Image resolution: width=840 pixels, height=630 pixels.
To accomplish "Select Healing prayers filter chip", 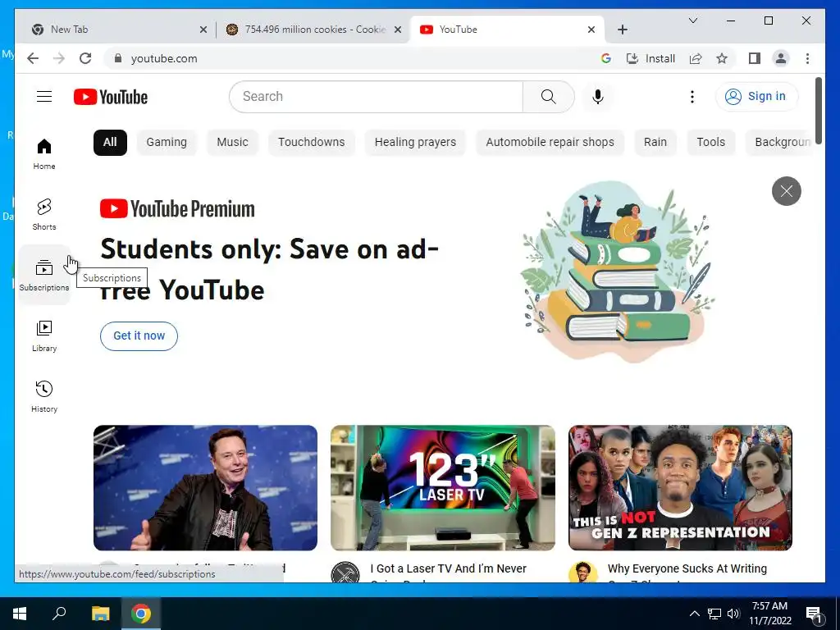I will (x=415, y=143).
